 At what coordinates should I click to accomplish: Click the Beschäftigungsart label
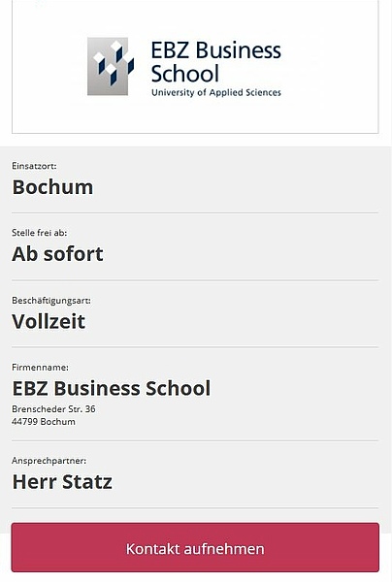pos(51,301)
